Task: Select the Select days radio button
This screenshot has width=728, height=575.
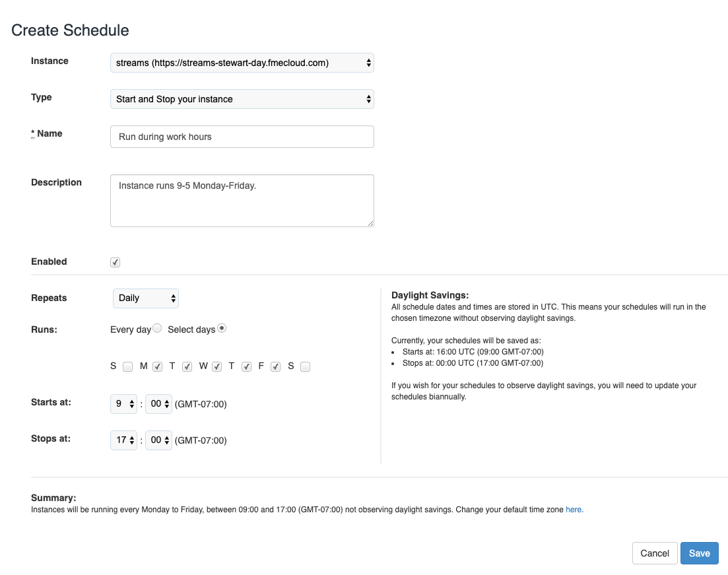Action: click(222, 328)
